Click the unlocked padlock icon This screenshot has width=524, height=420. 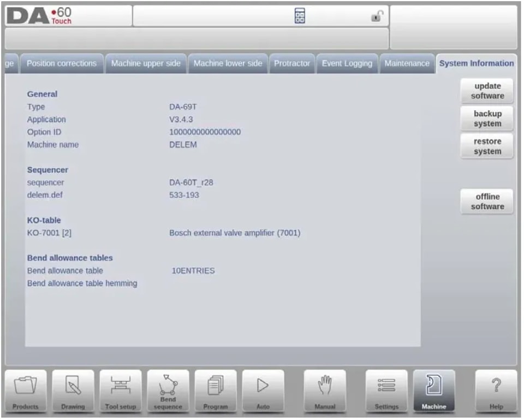(x=377, y=16)
